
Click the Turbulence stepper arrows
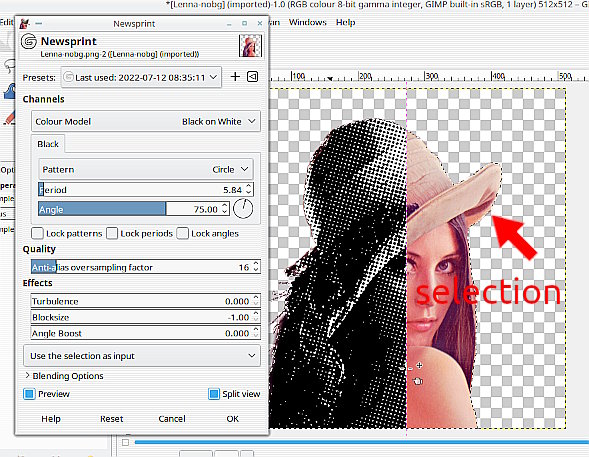(x=256, y=301)
